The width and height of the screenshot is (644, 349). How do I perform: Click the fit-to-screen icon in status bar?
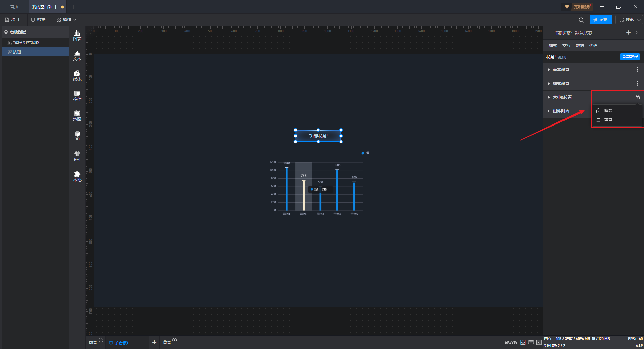tap(523, 342)
